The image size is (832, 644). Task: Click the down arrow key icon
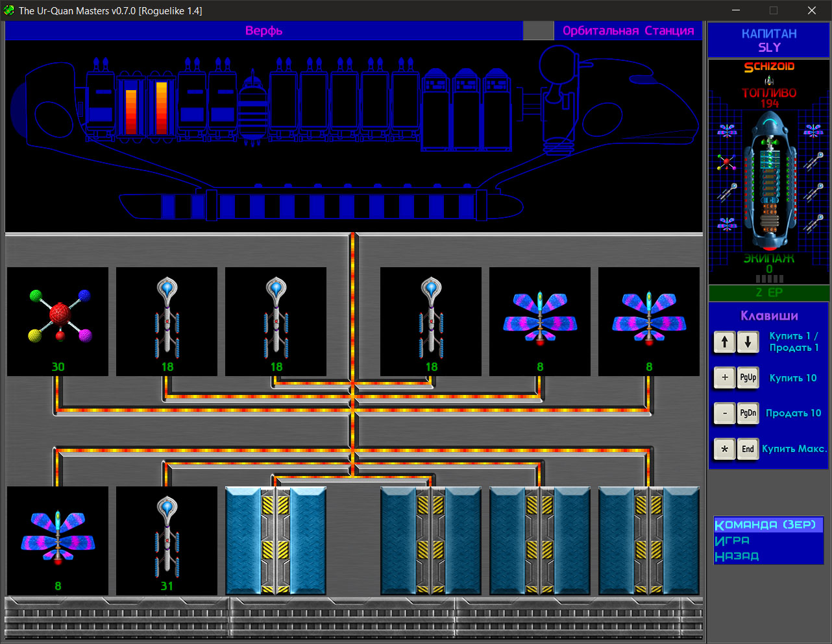point(748,342)
